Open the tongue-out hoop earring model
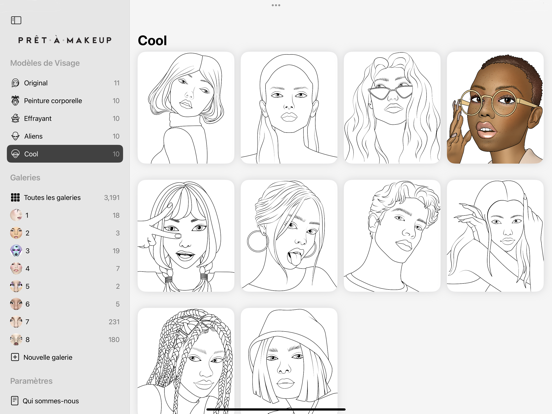 point(289,236)
